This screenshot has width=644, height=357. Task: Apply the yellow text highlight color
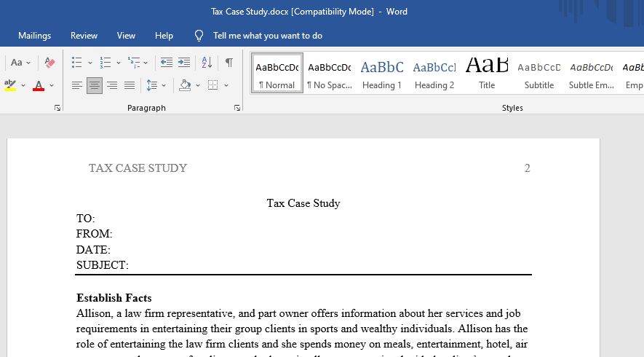tap(10, 85)
